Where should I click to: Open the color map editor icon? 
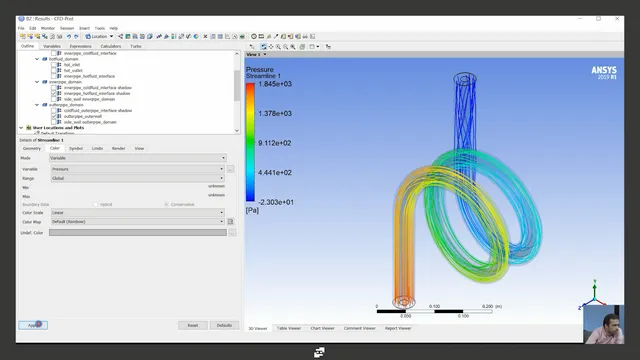(x=230, y=222)
